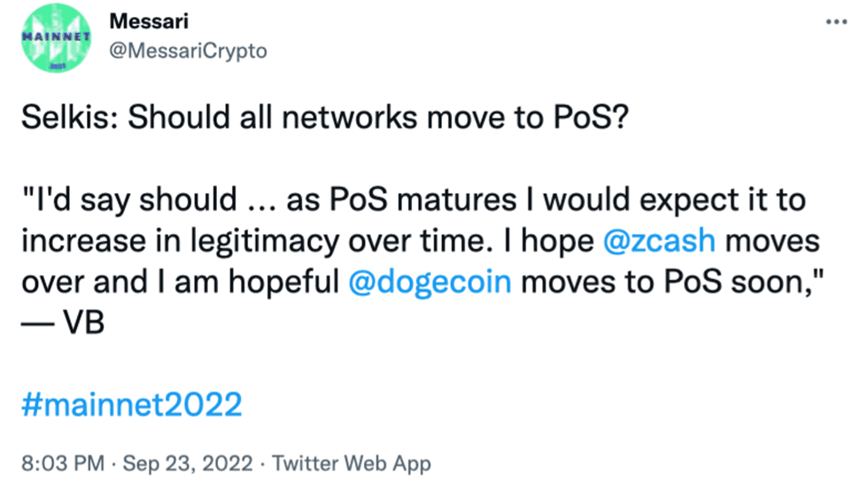The height and width of the screenshot is (498, 868).
Task: Follow the #mainnet2022 hashtag
Action: pos(132,404)
